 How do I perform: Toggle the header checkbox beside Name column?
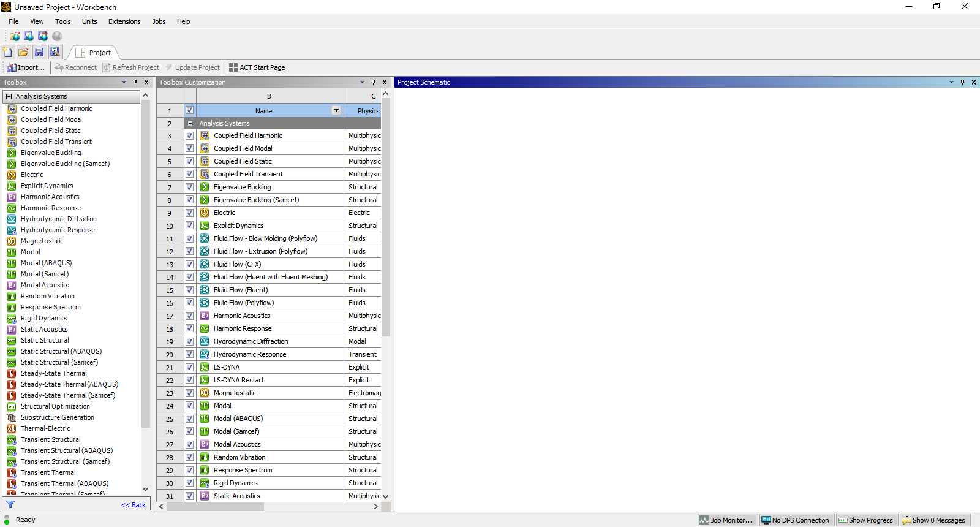(x=190, y=110)
